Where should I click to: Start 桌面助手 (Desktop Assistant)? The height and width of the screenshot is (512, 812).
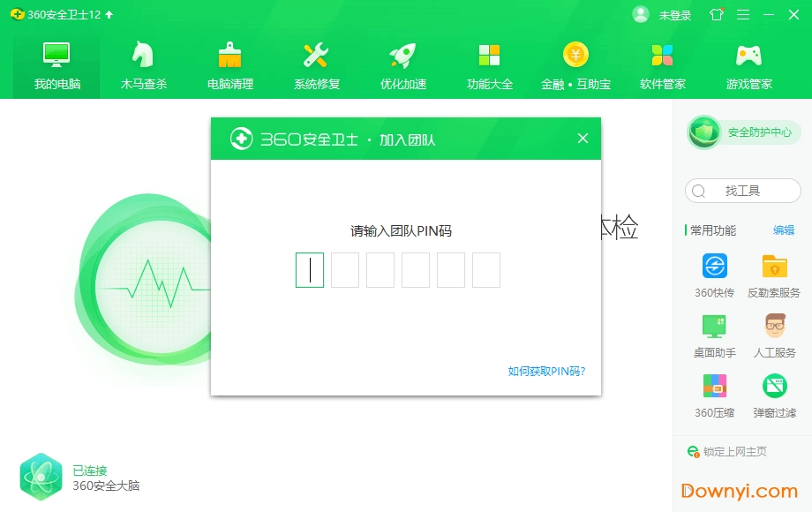713,335
